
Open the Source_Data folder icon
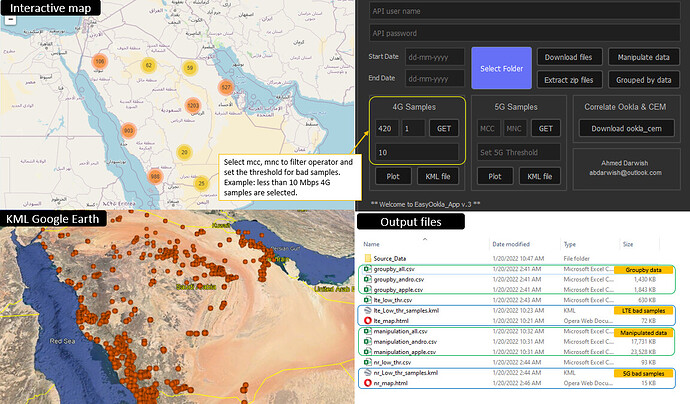pos(368,258)
